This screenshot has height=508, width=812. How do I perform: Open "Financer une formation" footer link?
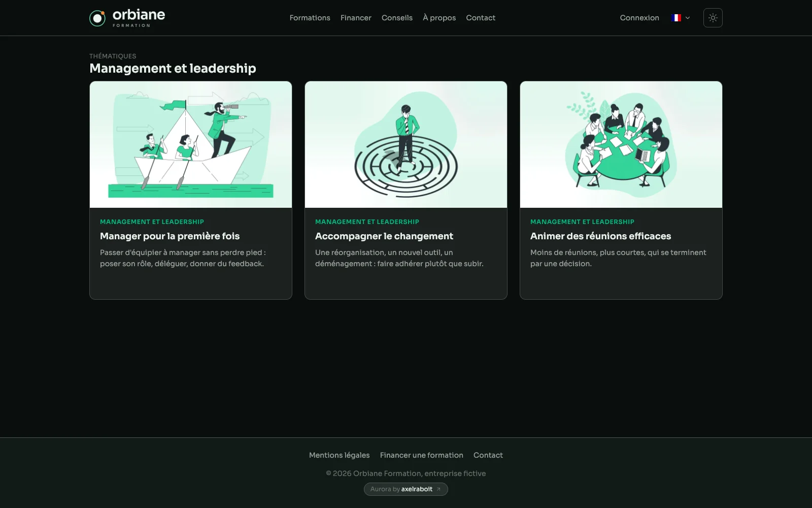pos(422,455)
